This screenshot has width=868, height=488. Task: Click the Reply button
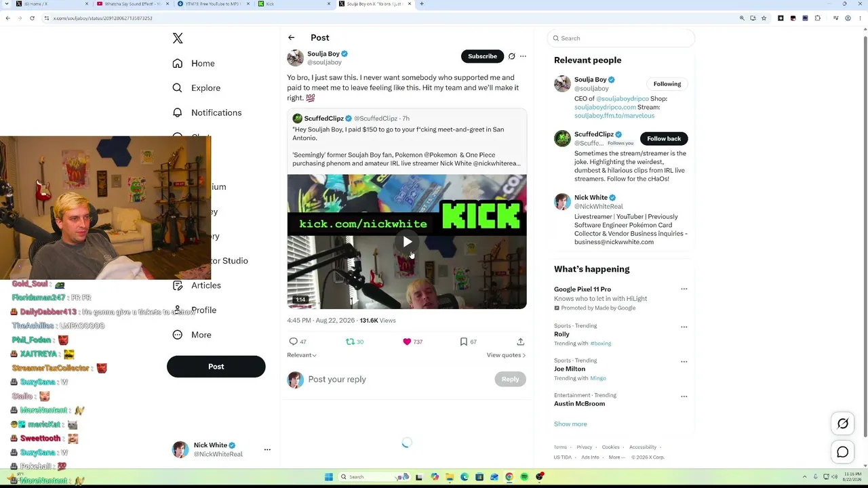(x=510, y=380)
